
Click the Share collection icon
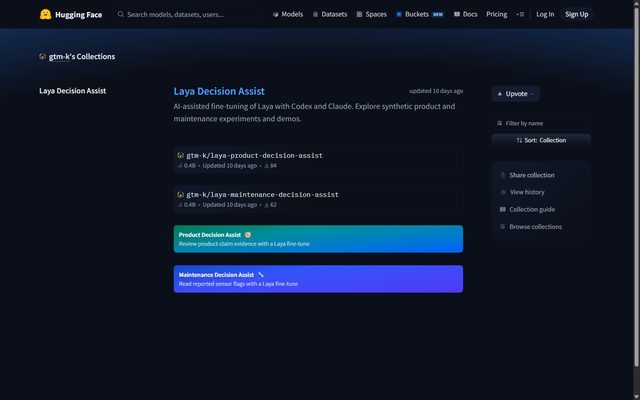(503, 175)
